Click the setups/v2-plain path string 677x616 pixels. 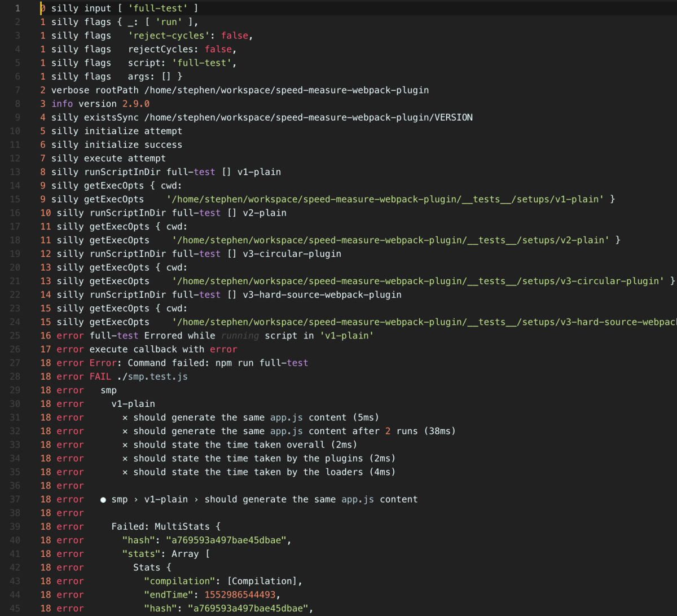tap(392, 240)
